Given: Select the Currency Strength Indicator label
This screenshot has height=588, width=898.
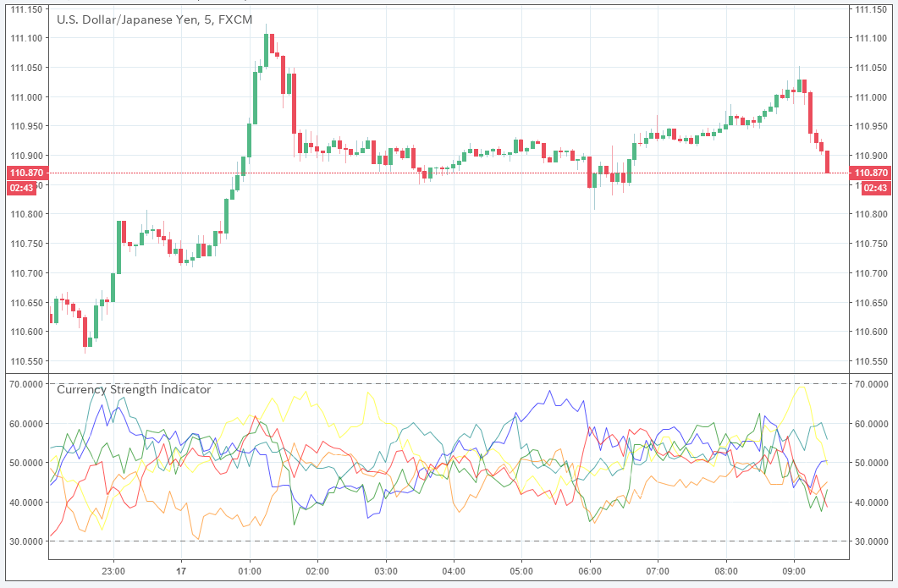Looking at the screenshot, I should (x=134, y=389).
